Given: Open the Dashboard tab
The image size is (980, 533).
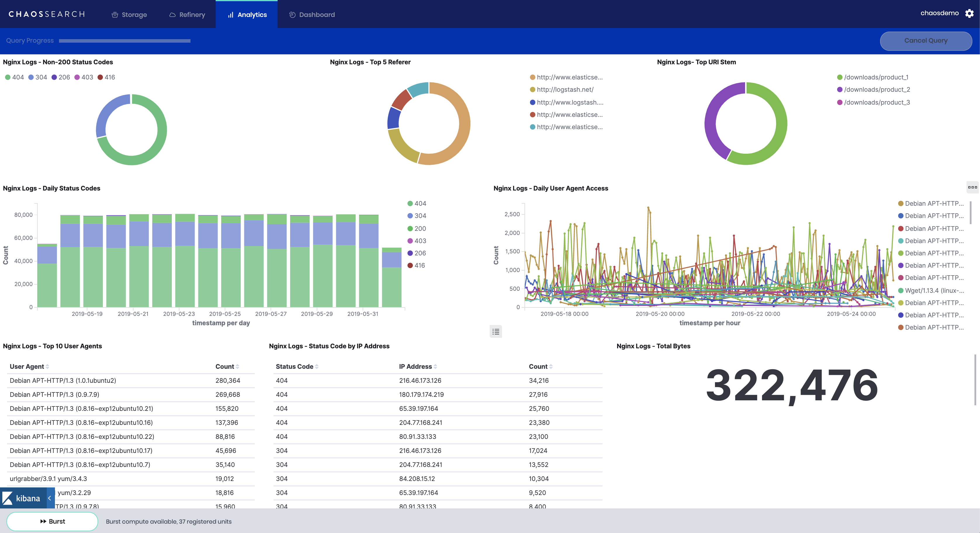Looking at the screenshot, I should (x=312, y=15).
